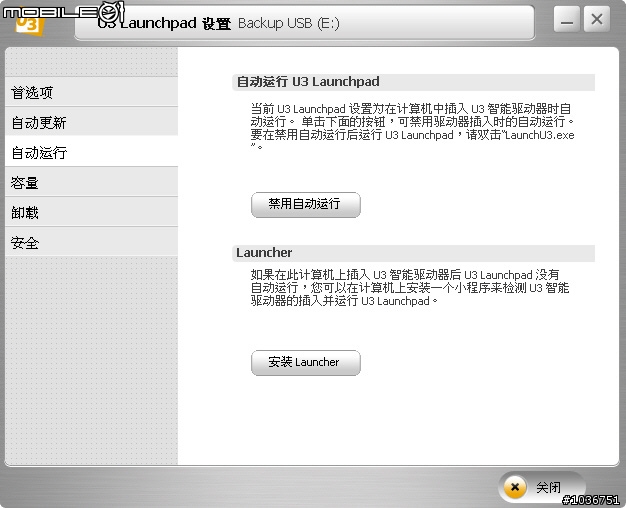
Task: Click the 禁用自动运行 button
Action: pyautogui.click(x=305, y=204)
